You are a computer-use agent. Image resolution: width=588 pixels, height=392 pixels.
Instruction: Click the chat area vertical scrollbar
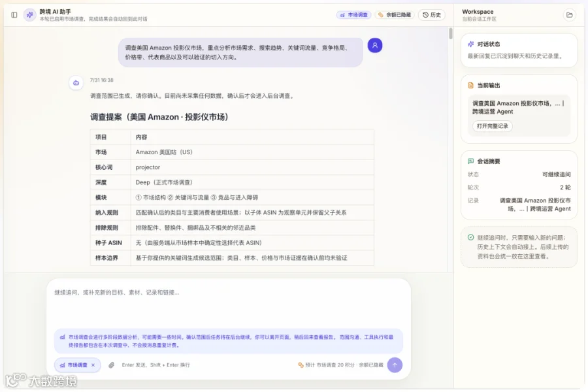[x=450, y=34]
